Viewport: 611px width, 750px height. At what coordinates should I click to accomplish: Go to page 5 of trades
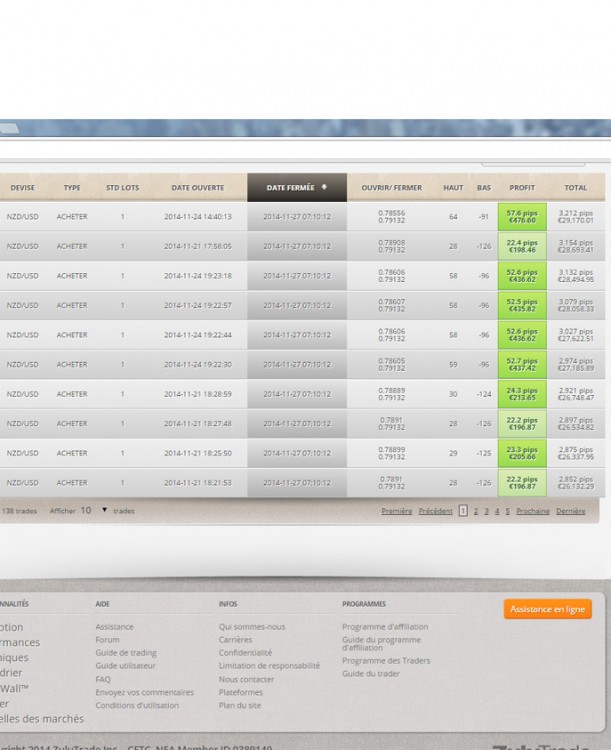[x=507, y=511]
